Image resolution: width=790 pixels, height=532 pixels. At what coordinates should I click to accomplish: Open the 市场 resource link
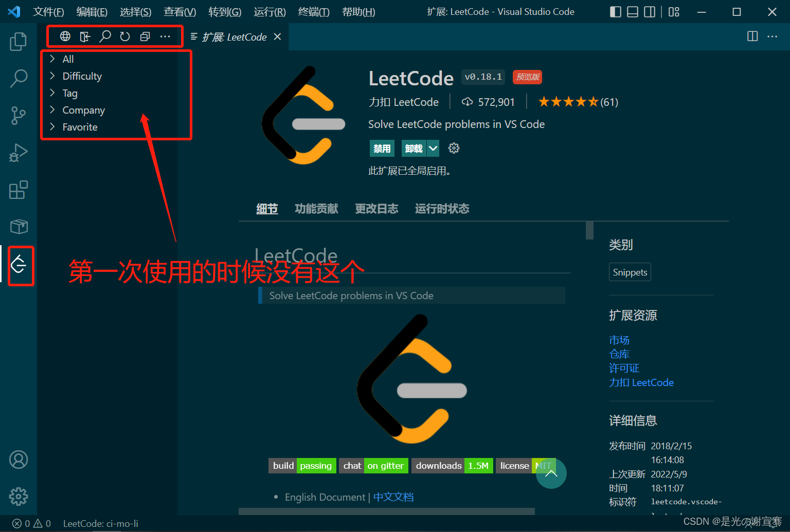click(619, 340)
